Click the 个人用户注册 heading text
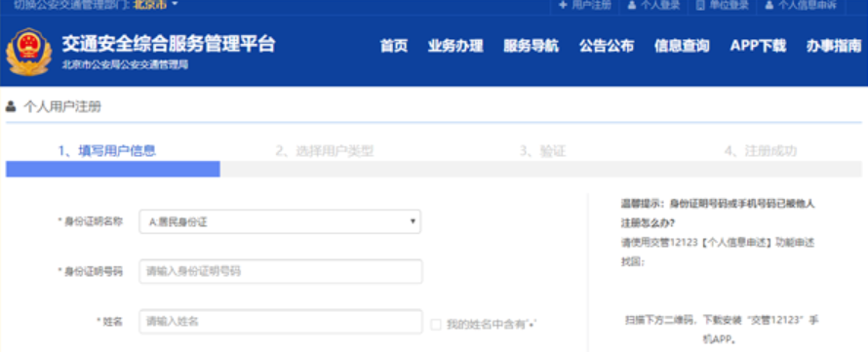The height and width of the screenshot is (352, 868). click(62, 107)
